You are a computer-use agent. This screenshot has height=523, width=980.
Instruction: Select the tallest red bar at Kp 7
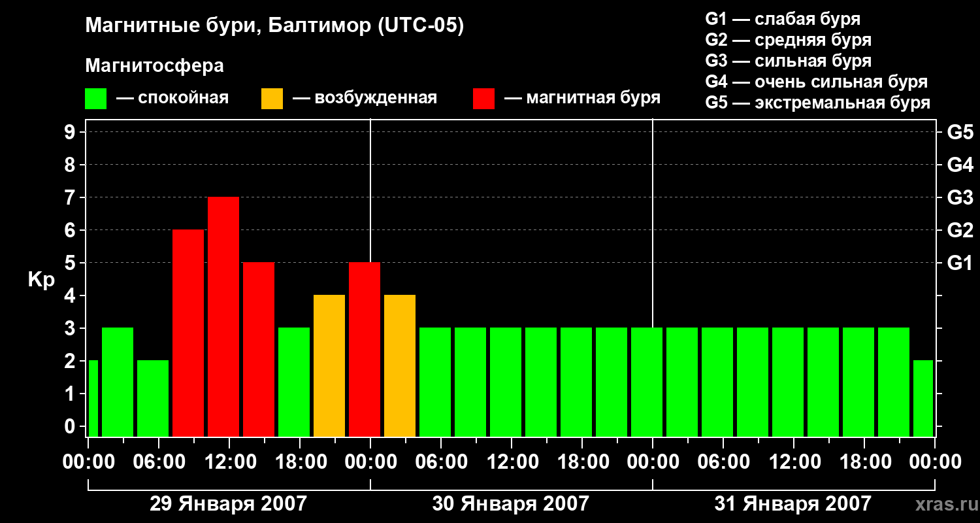[223, 317]
